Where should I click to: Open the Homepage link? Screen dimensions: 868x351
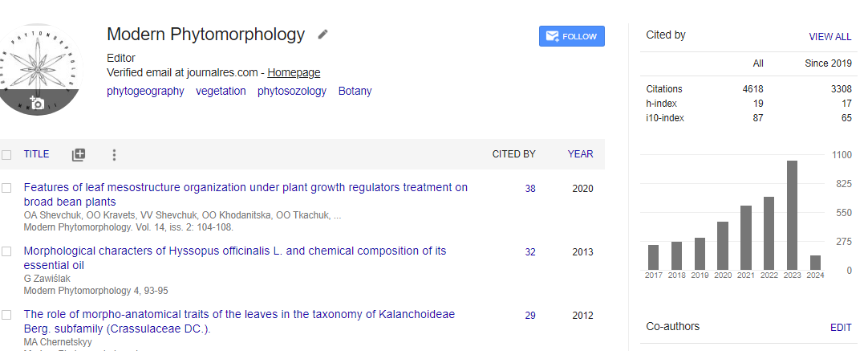point(294,72)
